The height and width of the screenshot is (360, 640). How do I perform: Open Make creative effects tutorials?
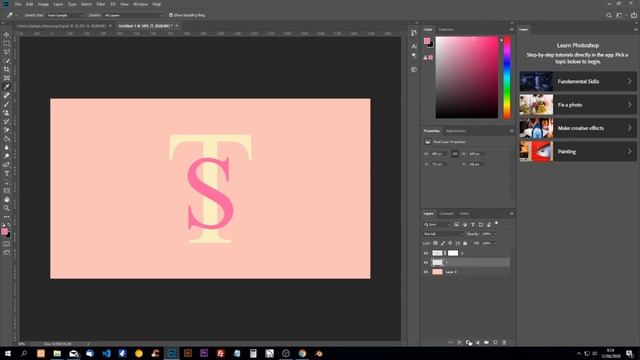(578, 128)
